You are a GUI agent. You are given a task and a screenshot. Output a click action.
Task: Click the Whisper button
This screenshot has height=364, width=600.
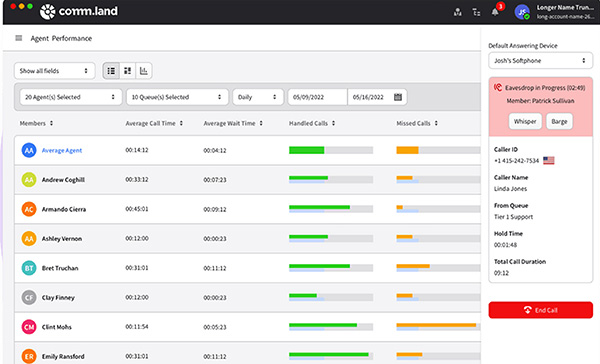point(525,121)
